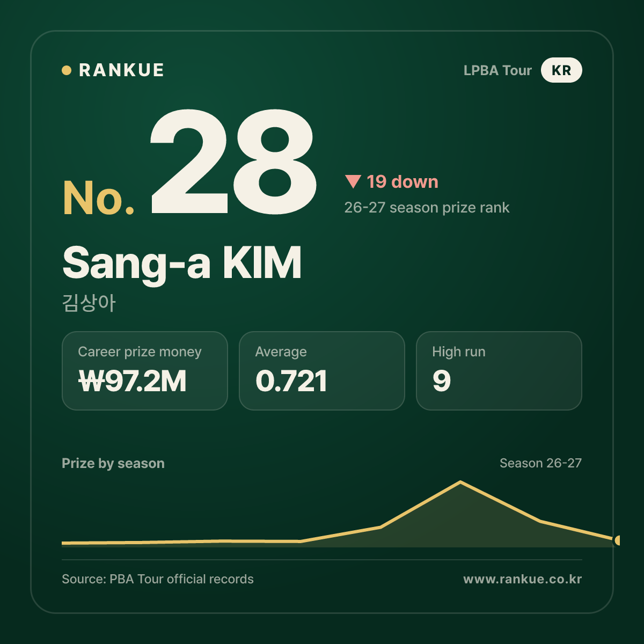644x644 pixels.
Task: Click the 'Season 26-27' chart label
Action: [x=540, y=463]
